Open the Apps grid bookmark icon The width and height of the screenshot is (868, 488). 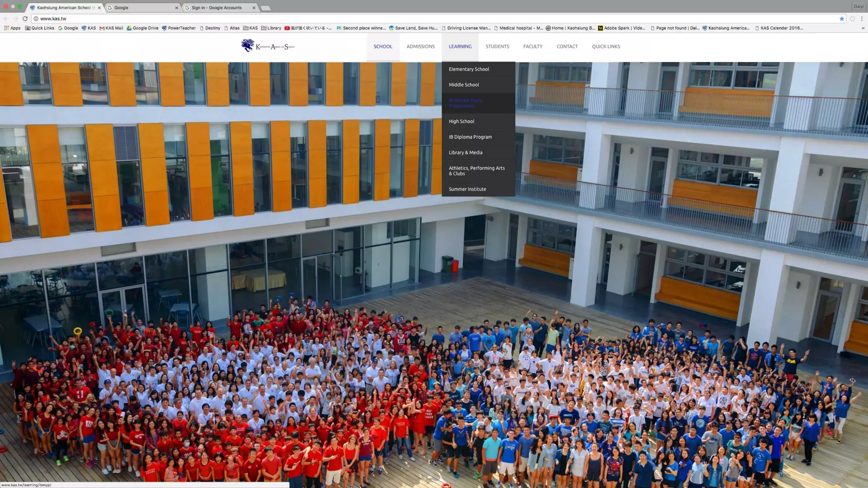tap(6, 28)
